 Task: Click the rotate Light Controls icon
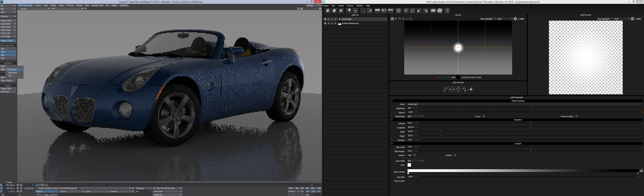(464, 89)
